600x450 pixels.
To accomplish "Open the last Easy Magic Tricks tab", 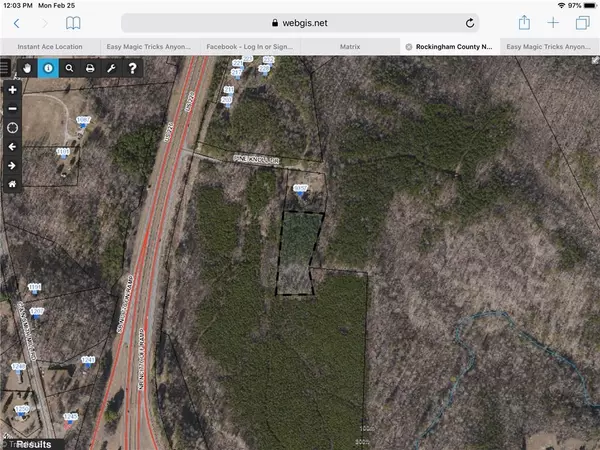I will pyautogui.click(x=549, y=47).
